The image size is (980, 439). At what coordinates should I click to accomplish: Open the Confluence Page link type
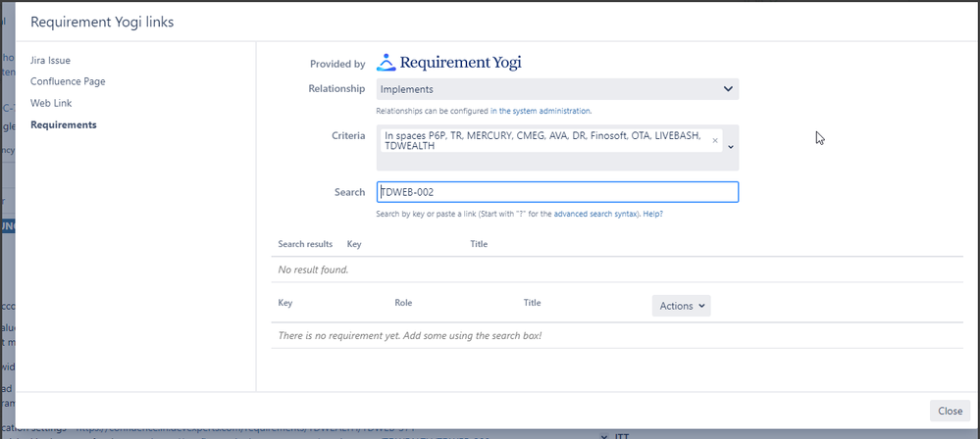pyautogui.click(x=68, y=81)
